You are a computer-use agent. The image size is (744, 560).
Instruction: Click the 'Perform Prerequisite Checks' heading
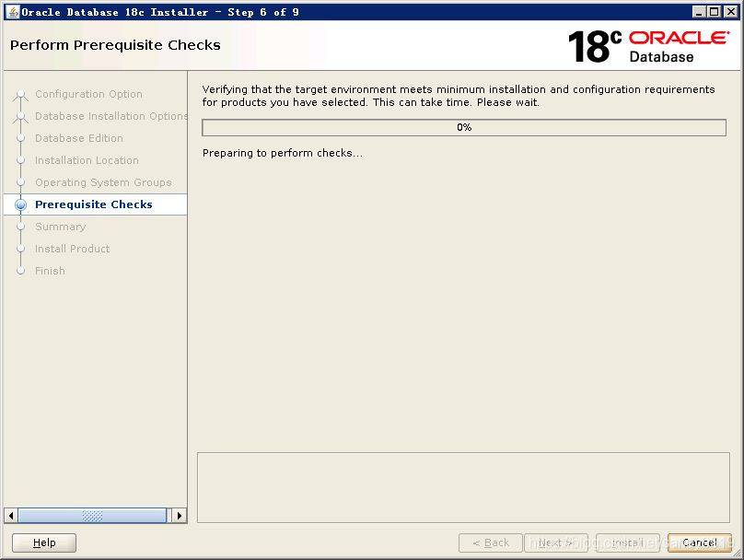click(115, 45)
